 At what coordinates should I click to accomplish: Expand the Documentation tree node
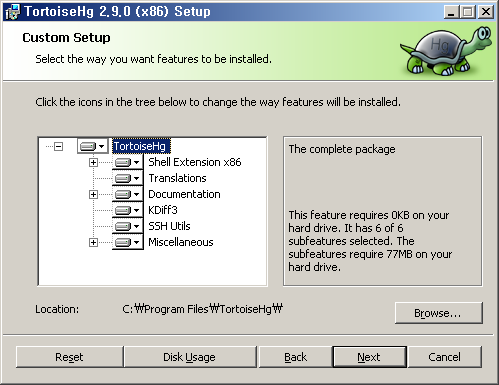[x=93, y=194]
